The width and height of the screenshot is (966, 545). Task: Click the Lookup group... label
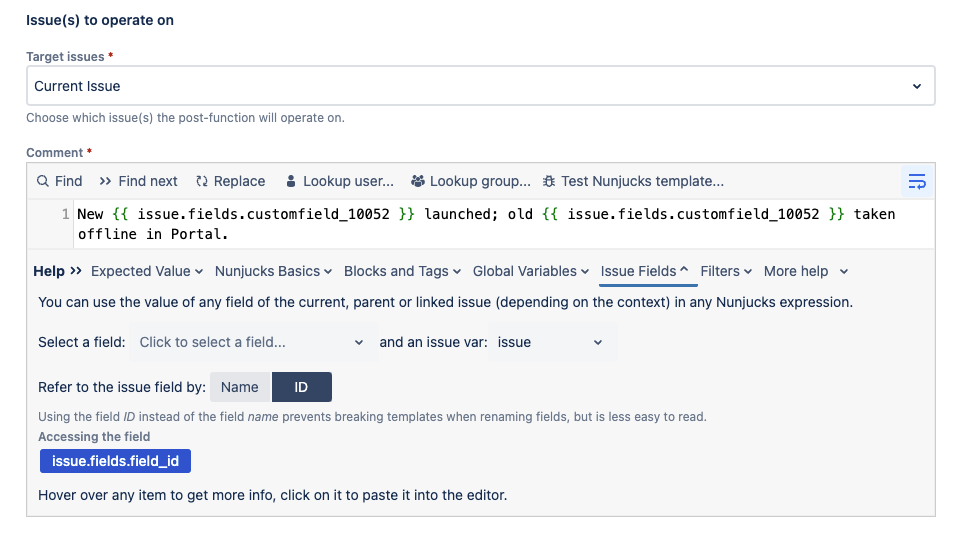(x=480, y=181)
